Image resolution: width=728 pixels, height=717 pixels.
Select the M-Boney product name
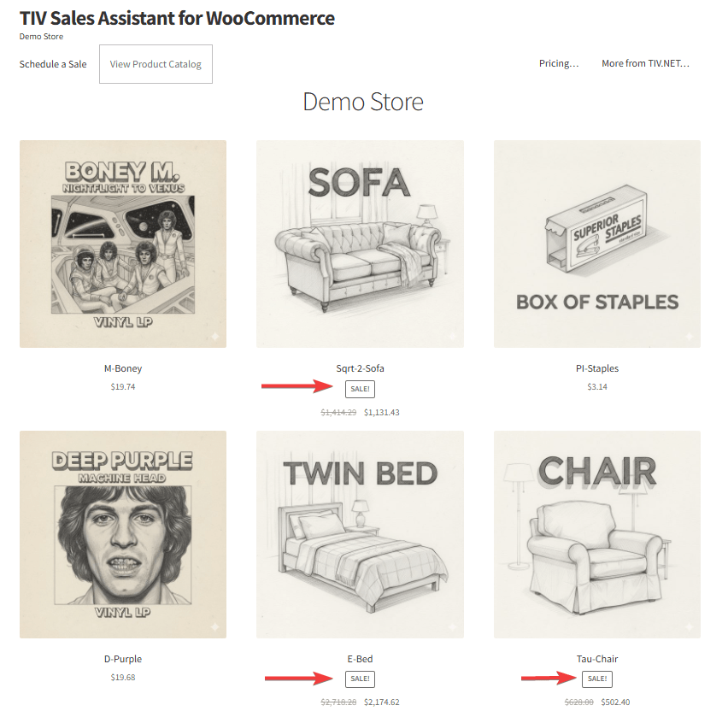(123, 368)
